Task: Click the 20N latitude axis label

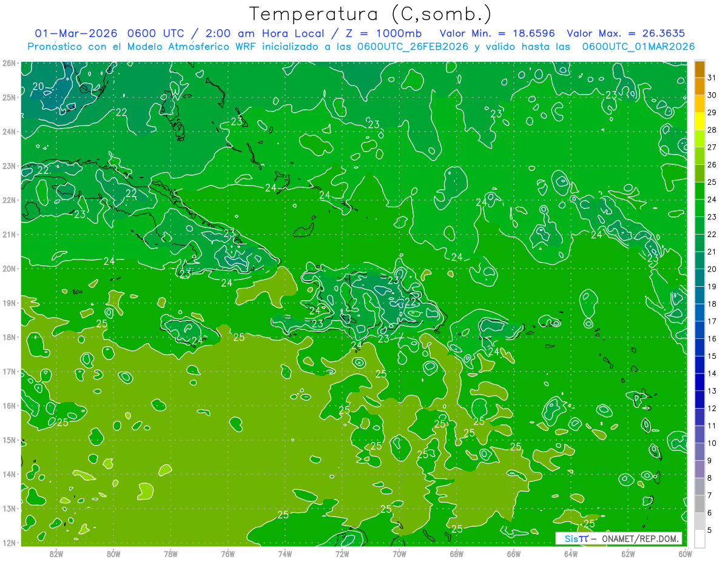Action: [x=8, y=269]
